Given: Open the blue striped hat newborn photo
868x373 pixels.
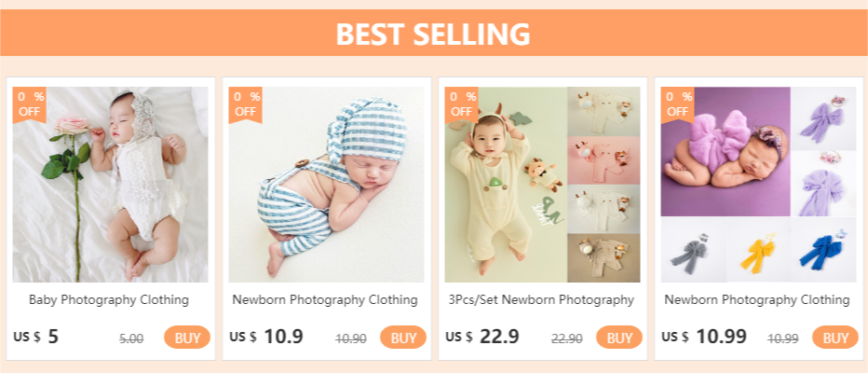Looking at the screenshot, I should click(x=326, y=185).
